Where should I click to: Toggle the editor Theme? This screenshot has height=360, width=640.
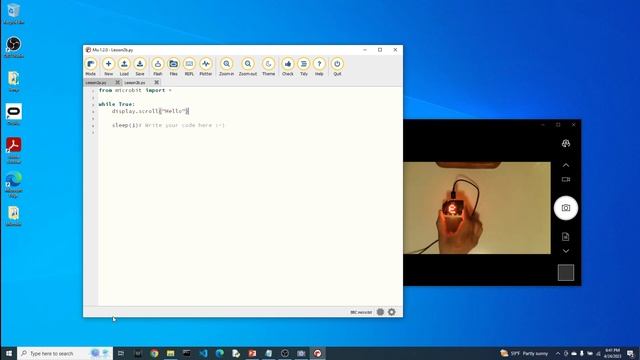(268, 67)
